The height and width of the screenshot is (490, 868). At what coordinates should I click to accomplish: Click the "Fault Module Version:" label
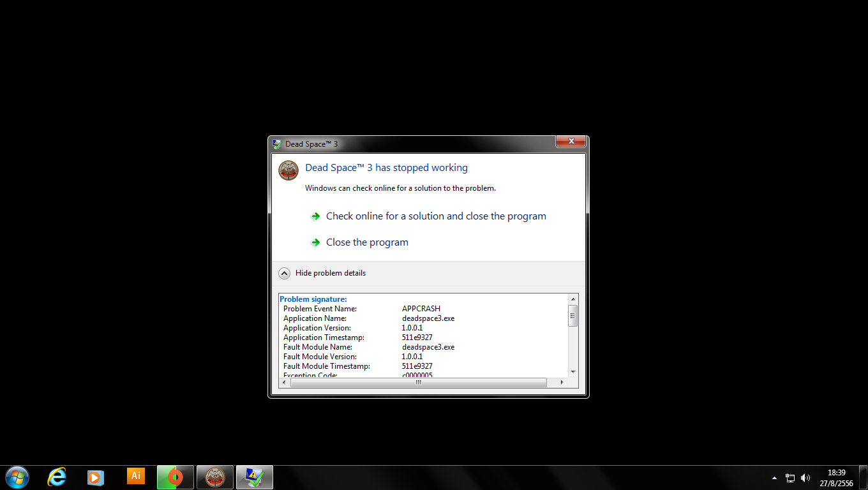(320, 357)
